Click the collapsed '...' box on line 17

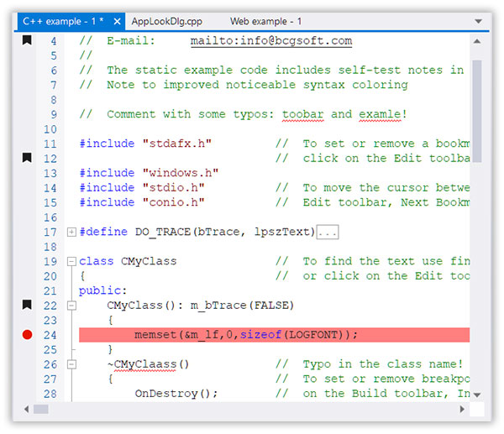pyautogui.click(x=328, y=232)
